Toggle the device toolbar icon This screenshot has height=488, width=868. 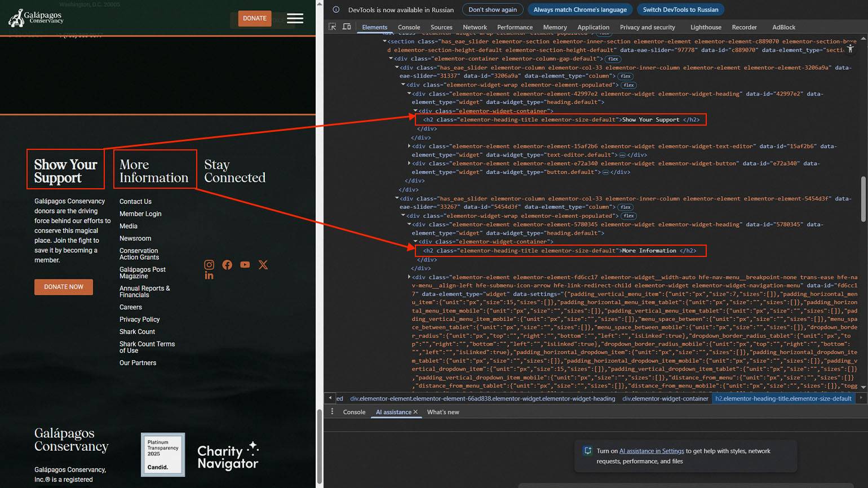click(347, 27)
